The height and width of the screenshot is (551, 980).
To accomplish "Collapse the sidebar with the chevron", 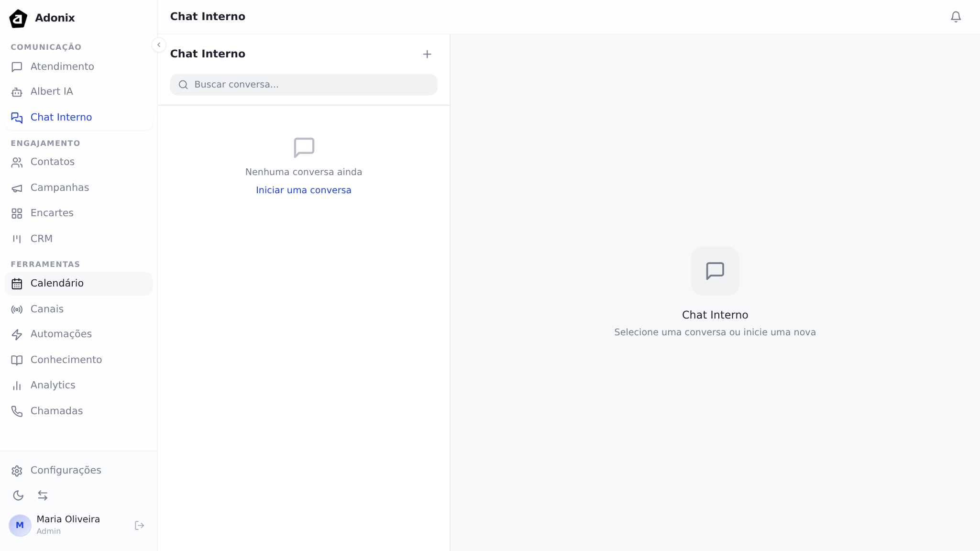I will tap(159, 45).
